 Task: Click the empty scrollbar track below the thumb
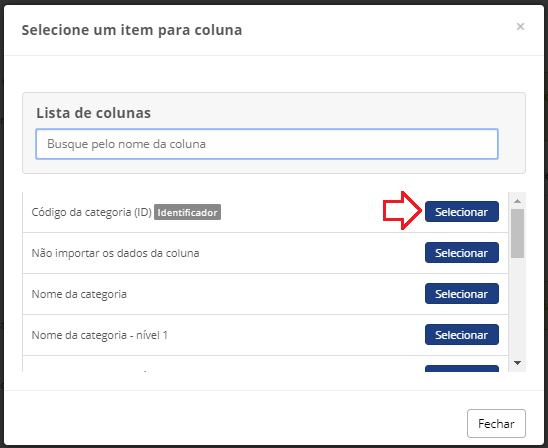coord(518,308)
